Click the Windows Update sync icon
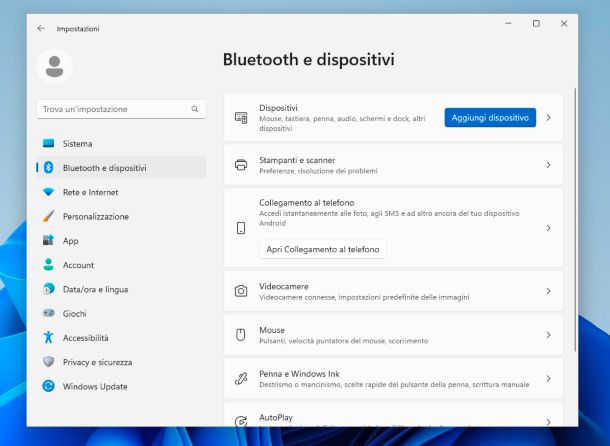610x446 pixels. tap(48, 386)
